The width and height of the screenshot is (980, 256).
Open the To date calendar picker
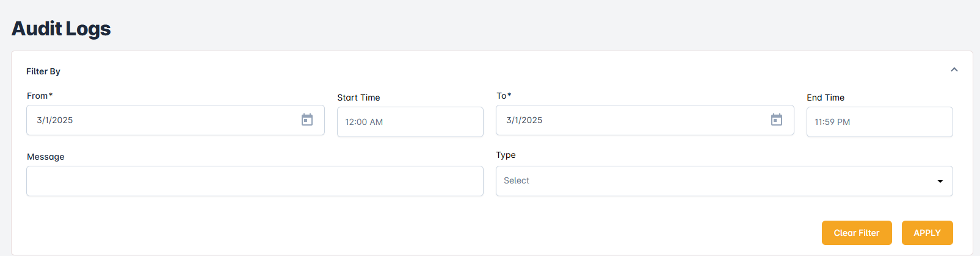777,120
